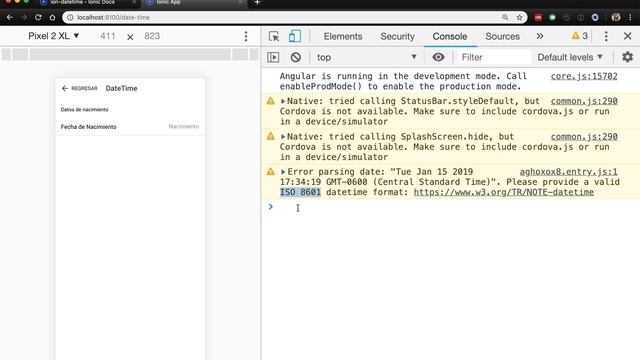The image size is (640, 360).
Task: Click the REGRESAR back button in app
Action: click(x=80, y=88)
